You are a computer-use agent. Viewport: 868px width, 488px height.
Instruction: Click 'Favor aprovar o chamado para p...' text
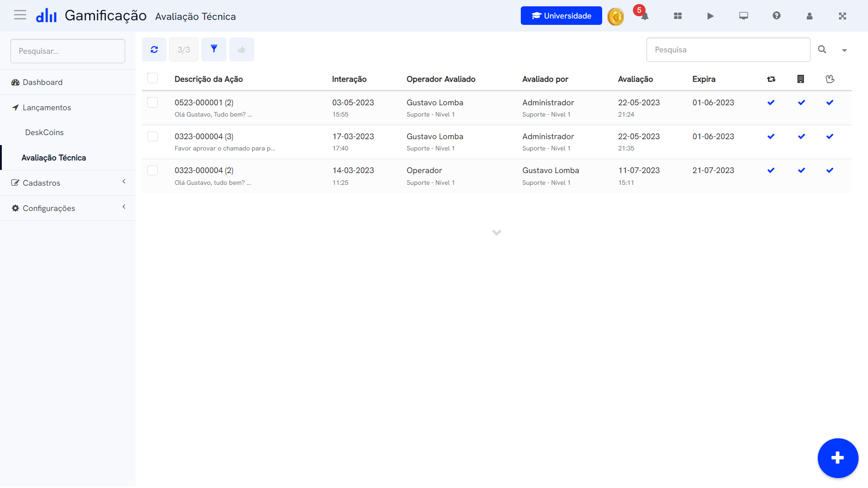pos(225,148)
